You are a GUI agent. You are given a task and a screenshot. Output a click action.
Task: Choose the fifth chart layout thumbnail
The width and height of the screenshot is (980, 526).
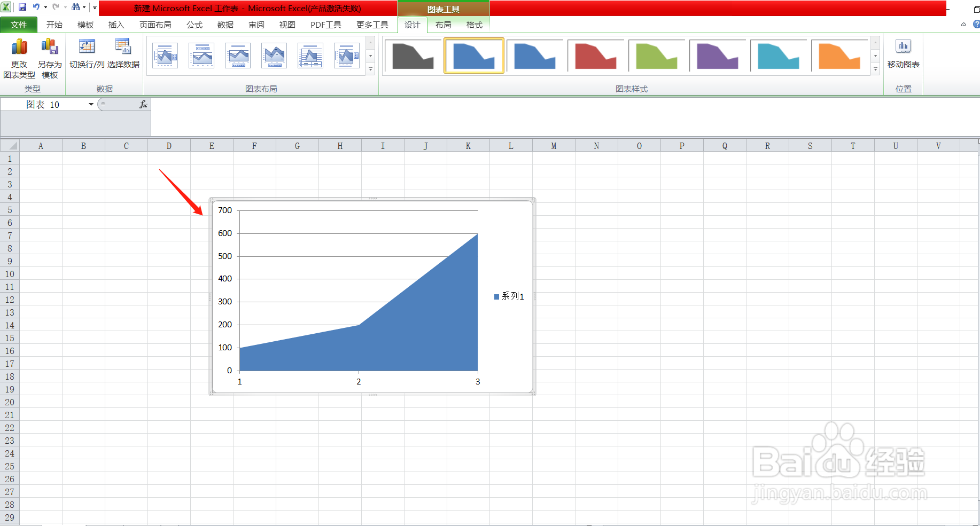[310, 56]
